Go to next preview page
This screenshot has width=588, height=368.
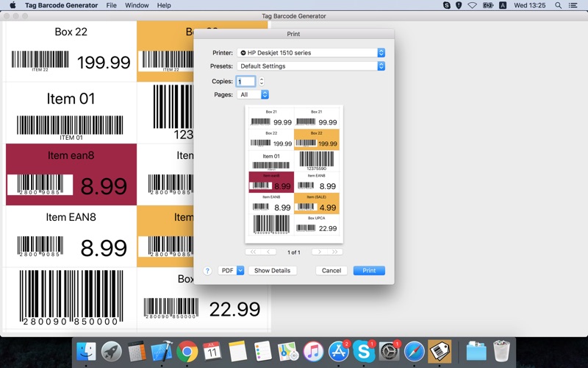click(320, 252)
